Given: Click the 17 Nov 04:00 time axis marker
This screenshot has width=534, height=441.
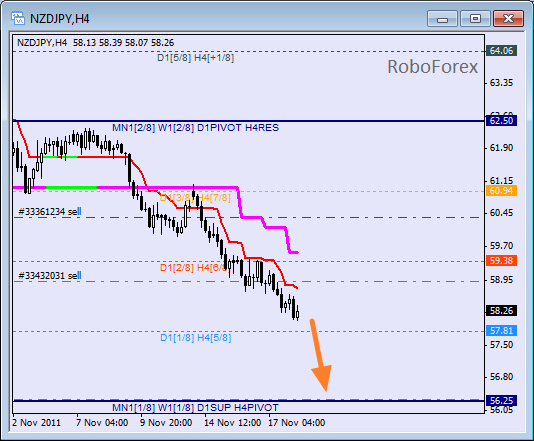Looking at the screenshot, I should [x=296, y=423].
